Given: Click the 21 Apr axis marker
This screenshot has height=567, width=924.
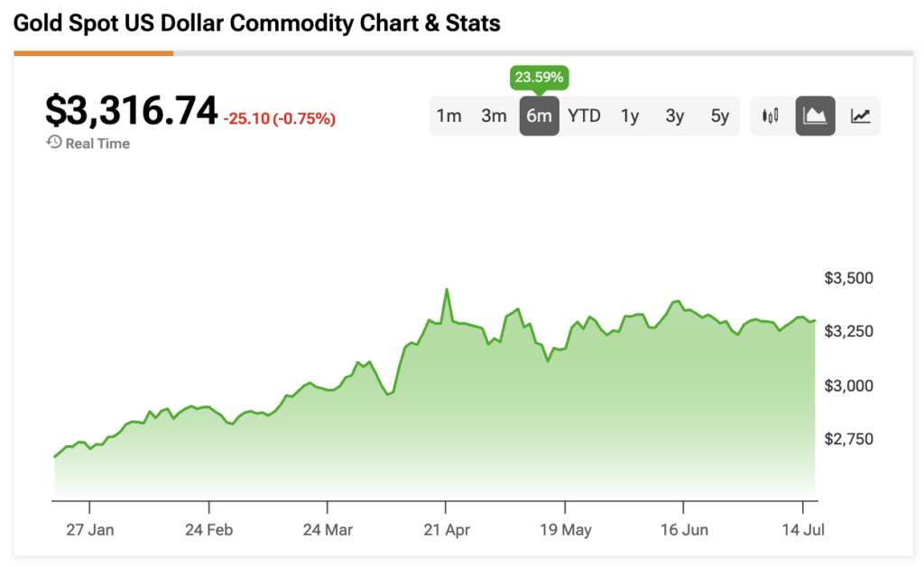Looking at the screenshot, I should coord(447,530).
